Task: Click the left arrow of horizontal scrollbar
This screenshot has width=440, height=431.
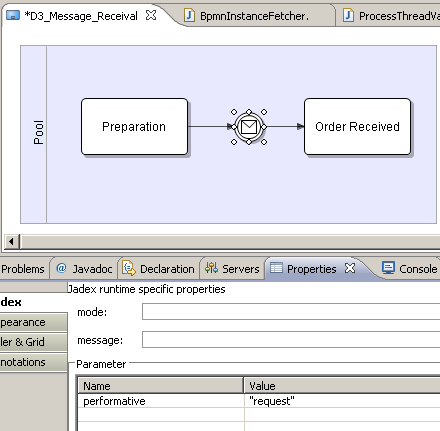Action: click(x=11, y=241)
